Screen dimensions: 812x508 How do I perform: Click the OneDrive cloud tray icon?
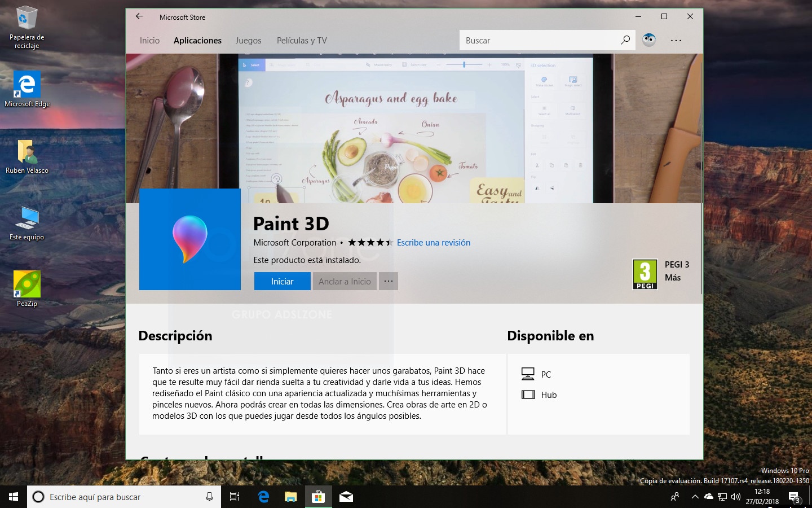click(709, 497)
